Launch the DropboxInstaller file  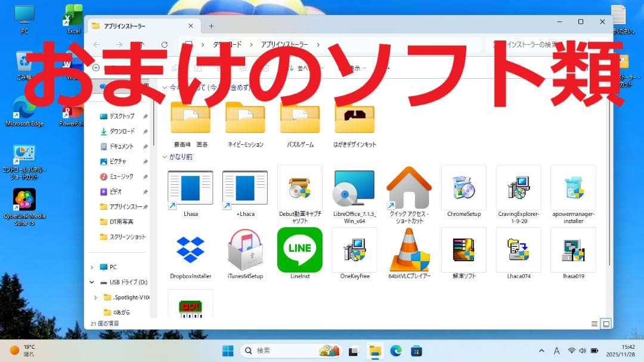(190, 250)
